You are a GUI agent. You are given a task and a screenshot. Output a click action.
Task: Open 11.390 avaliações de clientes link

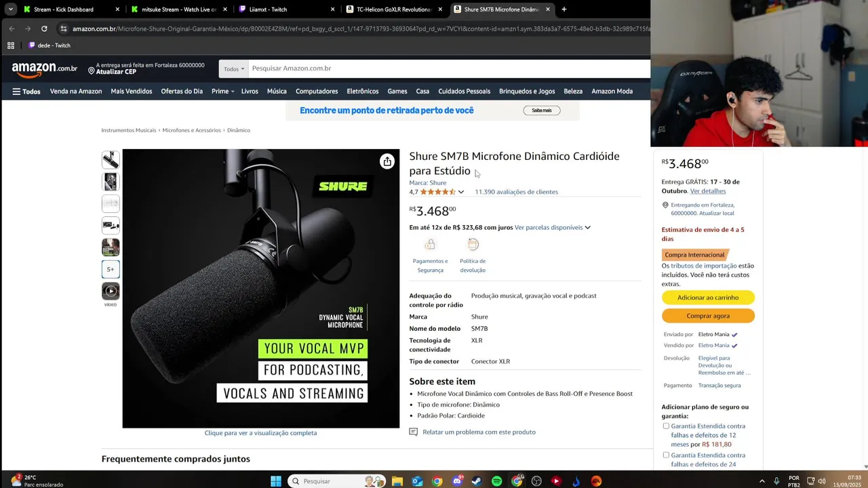coord(516,192)
